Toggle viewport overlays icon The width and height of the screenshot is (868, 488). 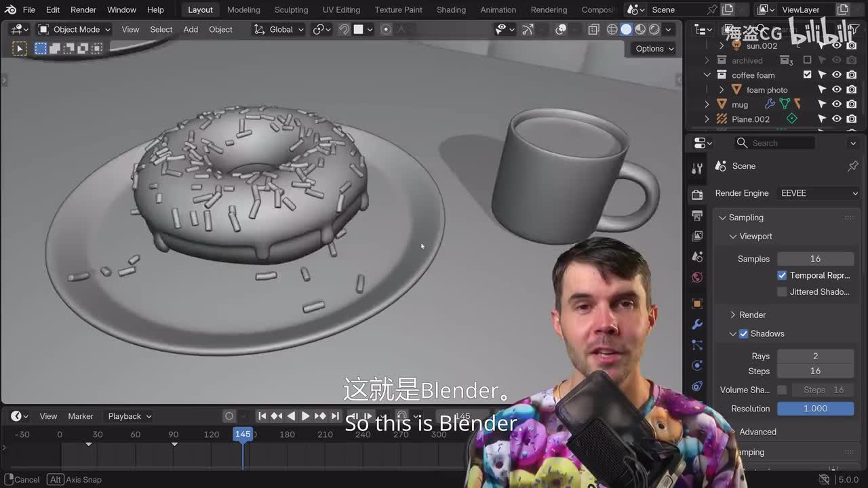click(x=561, y=29)
